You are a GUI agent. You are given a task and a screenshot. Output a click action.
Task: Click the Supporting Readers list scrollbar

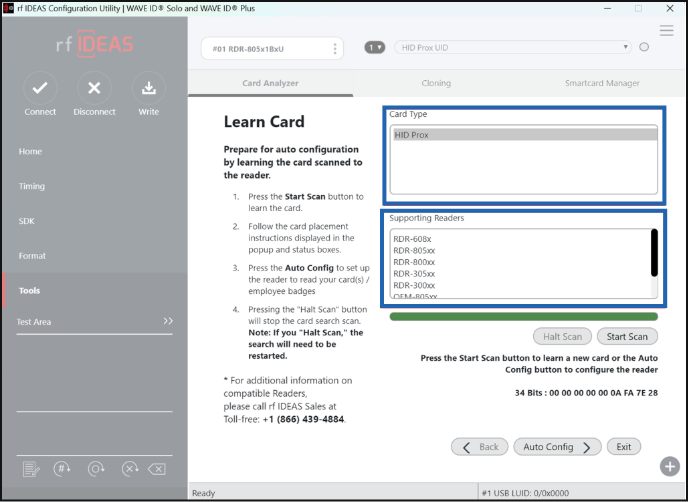click(x=654, y=253)
